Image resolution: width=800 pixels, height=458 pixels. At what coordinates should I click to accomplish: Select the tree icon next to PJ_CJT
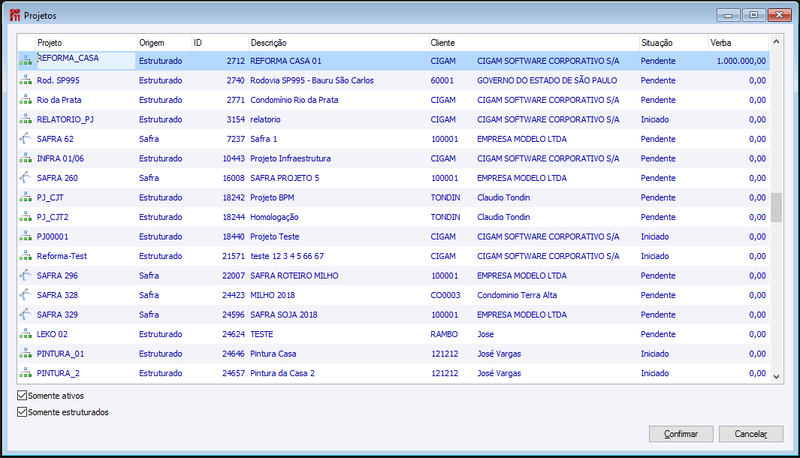[x=26, y=197]
